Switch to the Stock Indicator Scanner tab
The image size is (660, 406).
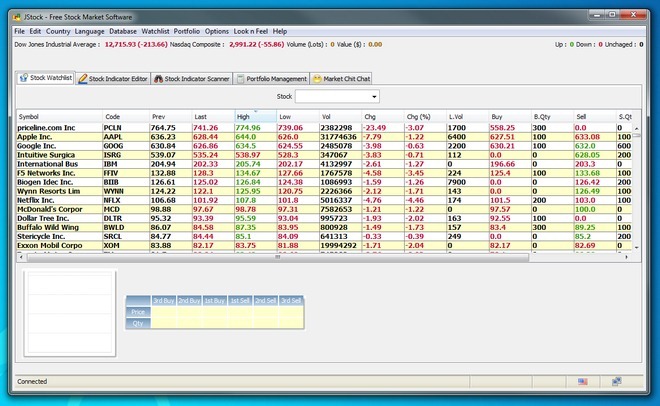pyautogui.click(x=192, y=79)
